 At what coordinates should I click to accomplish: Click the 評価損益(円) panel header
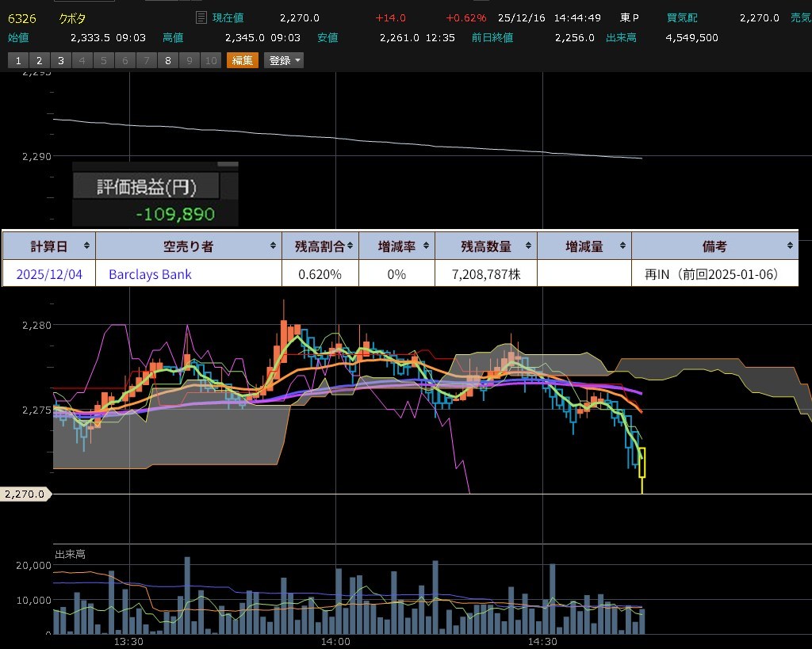point(147,186)
